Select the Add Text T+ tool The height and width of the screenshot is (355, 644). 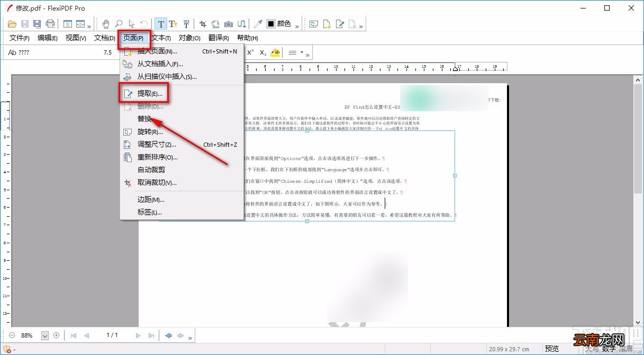click(173, 24)
